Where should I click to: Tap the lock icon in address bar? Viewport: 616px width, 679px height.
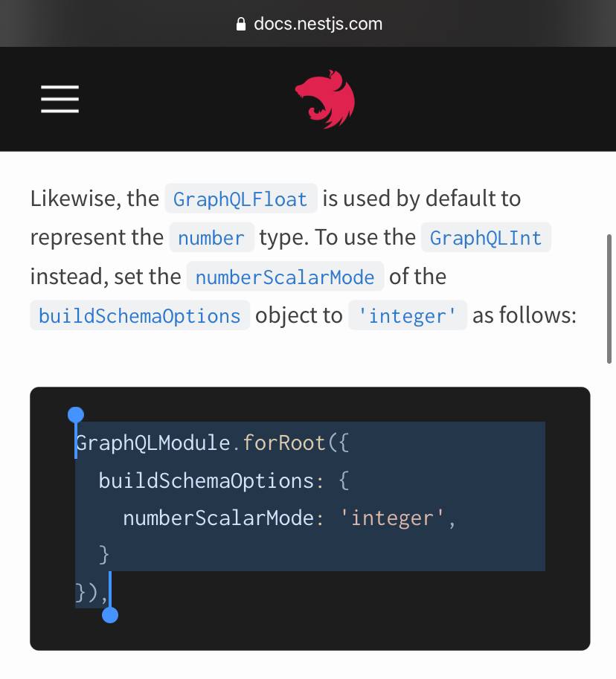tap(241, 25)
